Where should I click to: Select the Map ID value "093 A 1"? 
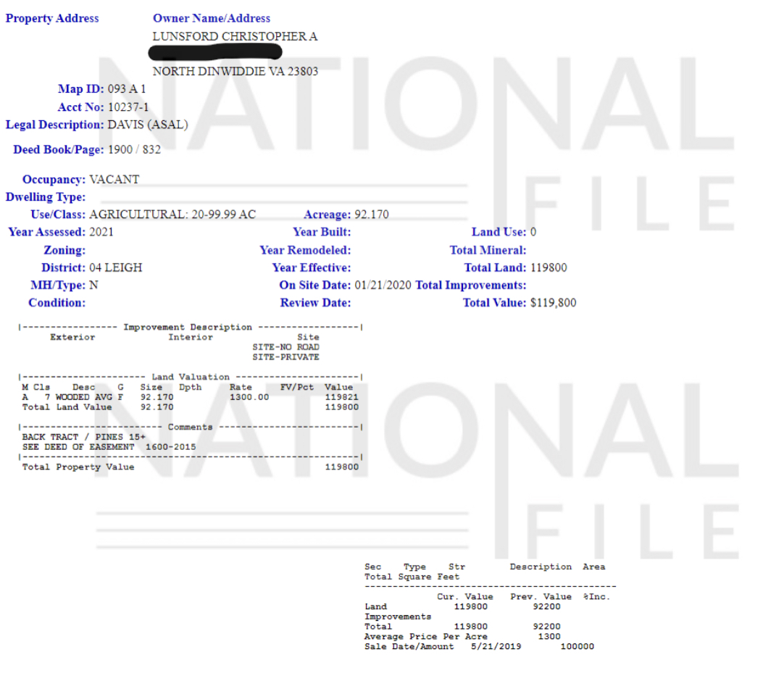pos(127,89)
